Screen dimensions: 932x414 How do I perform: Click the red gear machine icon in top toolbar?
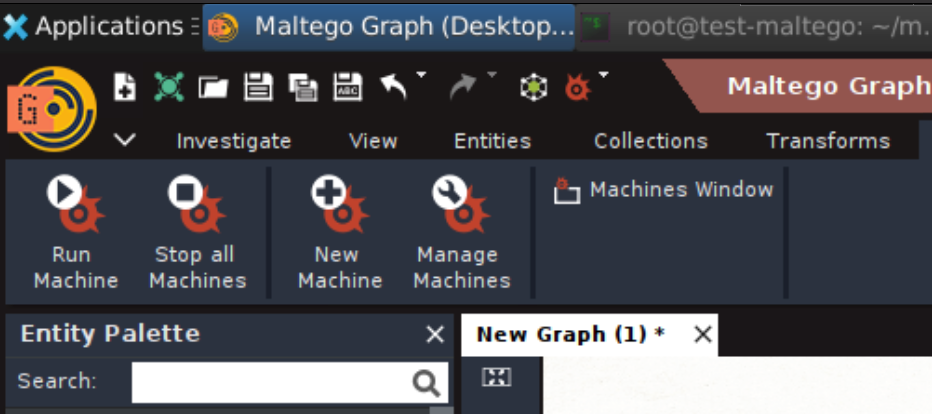coord(578,89)
